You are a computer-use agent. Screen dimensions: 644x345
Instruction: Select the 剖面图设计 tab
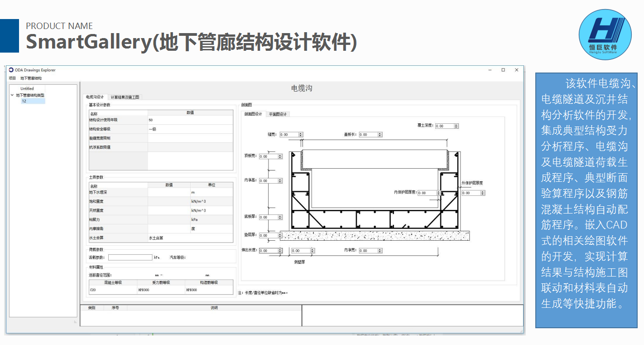pyautogui.click(x=253, y=114)
